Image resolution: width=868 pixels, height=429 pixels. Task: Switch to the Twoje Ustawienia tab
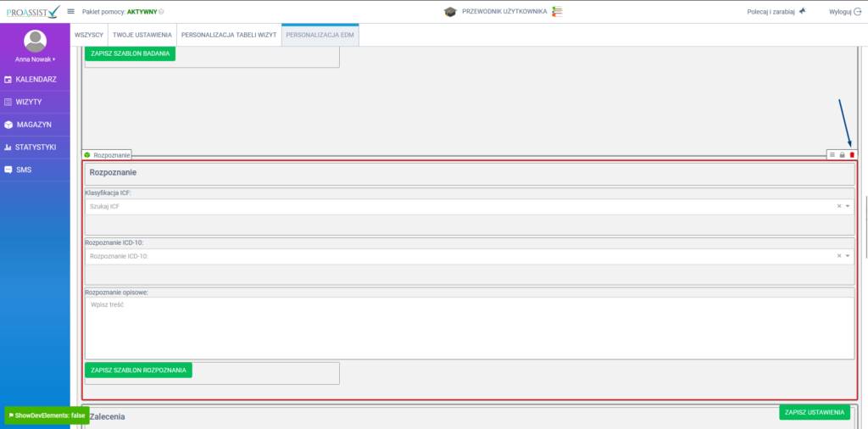[x=142, y=36]
